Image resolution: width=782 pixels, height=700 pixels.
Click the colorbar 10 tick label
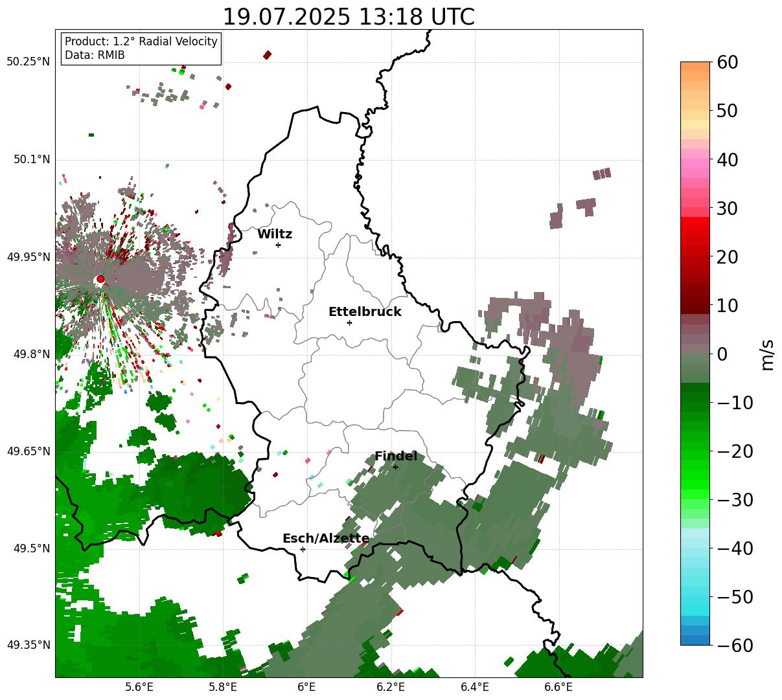pos(728,306)
